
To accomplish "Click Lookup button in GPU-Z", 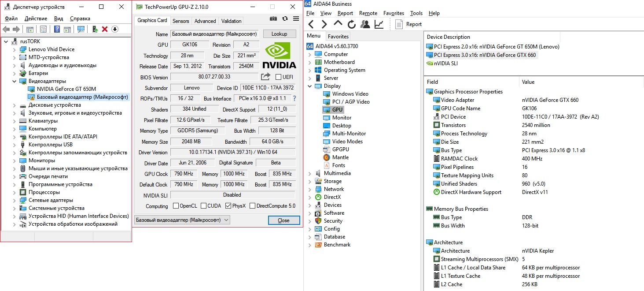I will [279, 34].
